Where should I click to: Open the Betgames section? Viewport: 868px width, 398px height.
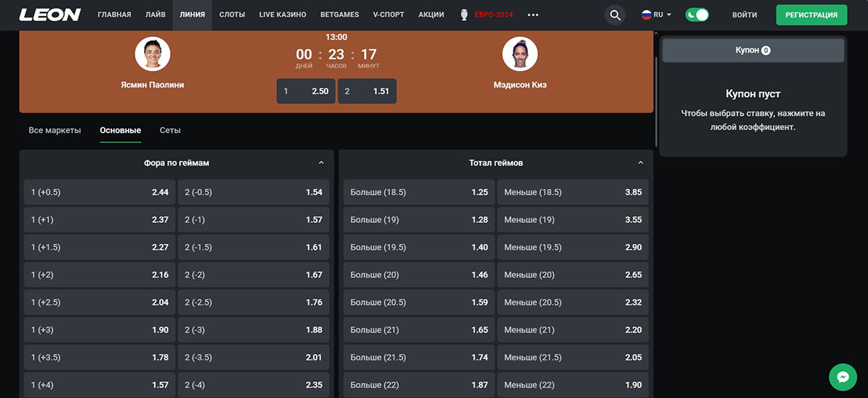coord(340,14)
